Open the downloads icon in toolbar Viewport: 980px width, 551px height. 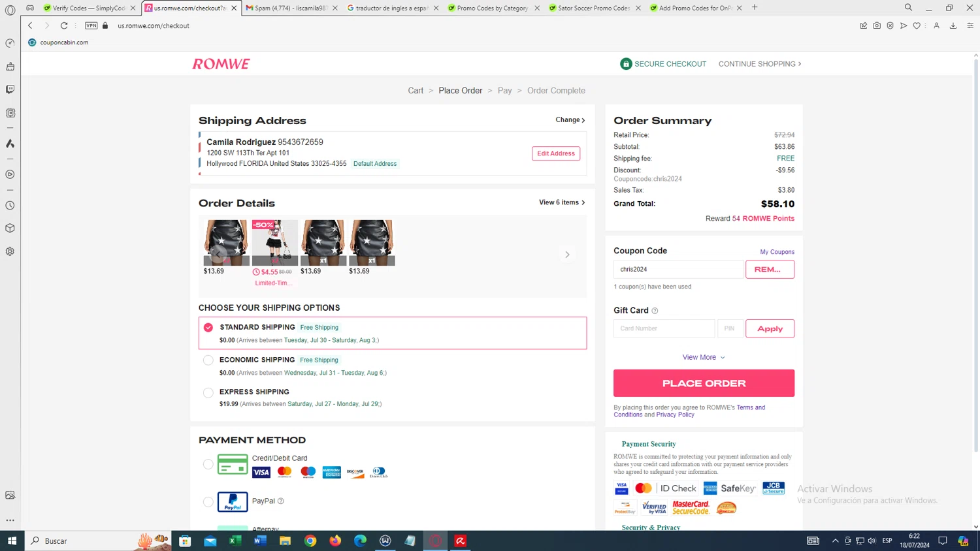click(x=953, y=25)
